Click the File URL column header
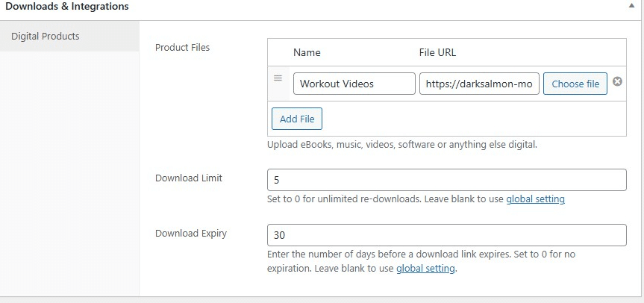This screenshot has width=644, height=303. (x=437, y=52)
